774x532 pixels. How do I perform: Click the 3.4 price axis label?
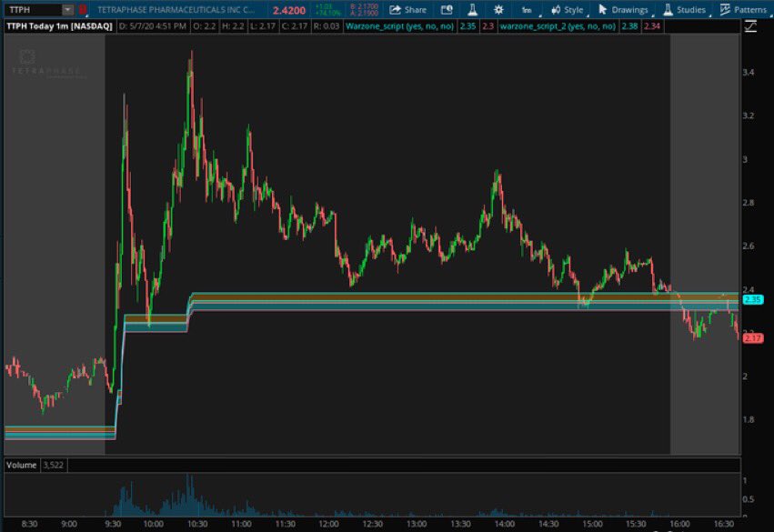coord(748,73)
